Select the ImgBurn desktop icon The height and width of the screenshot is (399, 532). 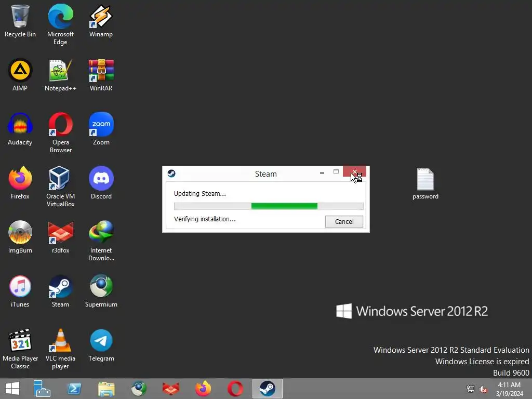20,237
